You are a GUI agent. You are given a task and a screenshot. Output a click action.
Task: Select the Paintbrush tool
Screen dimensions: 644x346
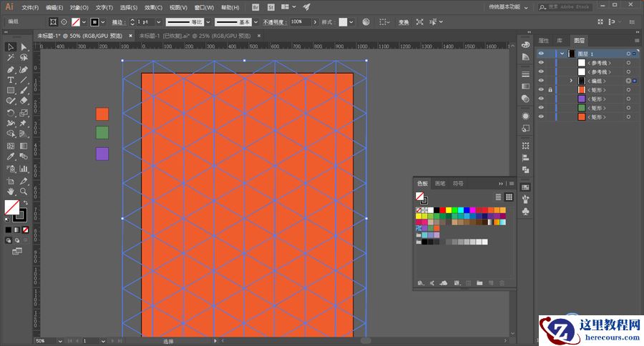point(24,91)
